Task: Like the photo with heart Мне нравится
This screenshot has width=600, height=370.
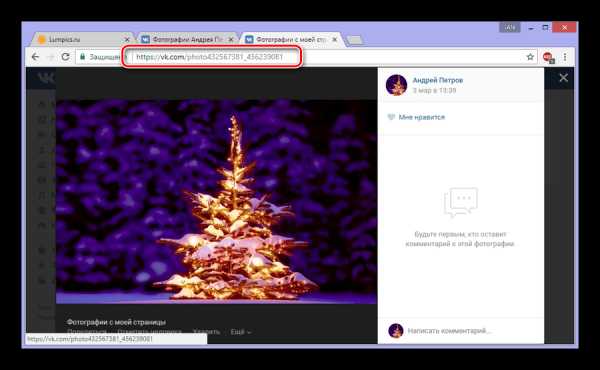Action: [x=416, y=117]
